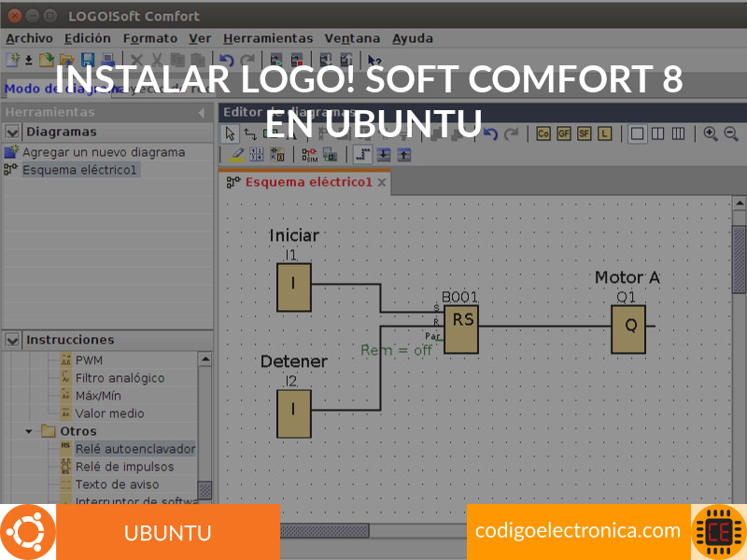Click the zoom out magnifier icon
Image resolution: width=747 pixels, height=560 pixels.
pyautogui.click(x=730, y=133)
